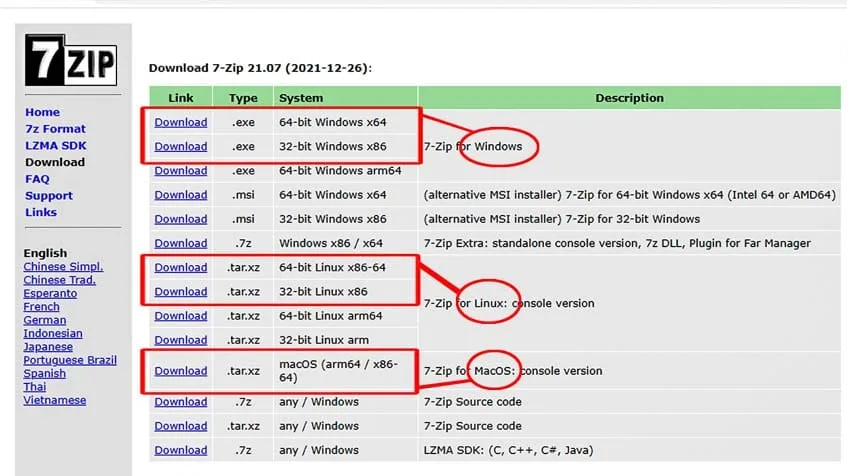The height and width of the screenshot is (476, 847).
Task: Open the FAQ page
Action: 37,179
